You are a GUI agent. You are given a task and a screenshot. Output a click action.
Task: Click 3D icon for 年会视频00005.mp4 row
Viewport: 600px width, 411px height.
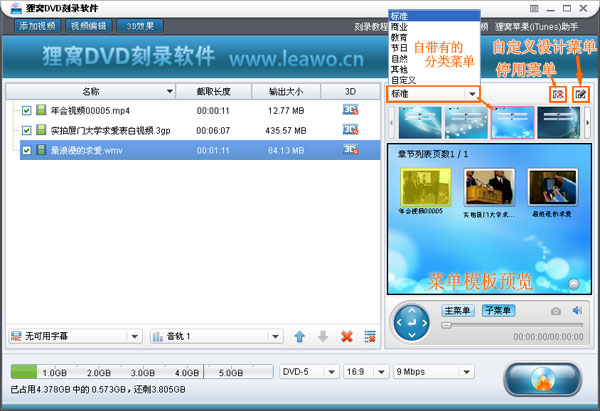(350, 110)
